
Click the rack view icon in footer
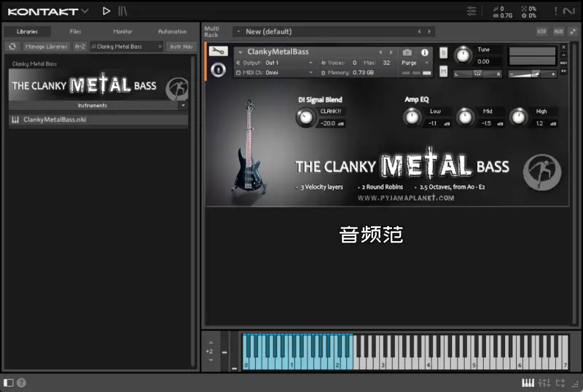tap(560, 383)
